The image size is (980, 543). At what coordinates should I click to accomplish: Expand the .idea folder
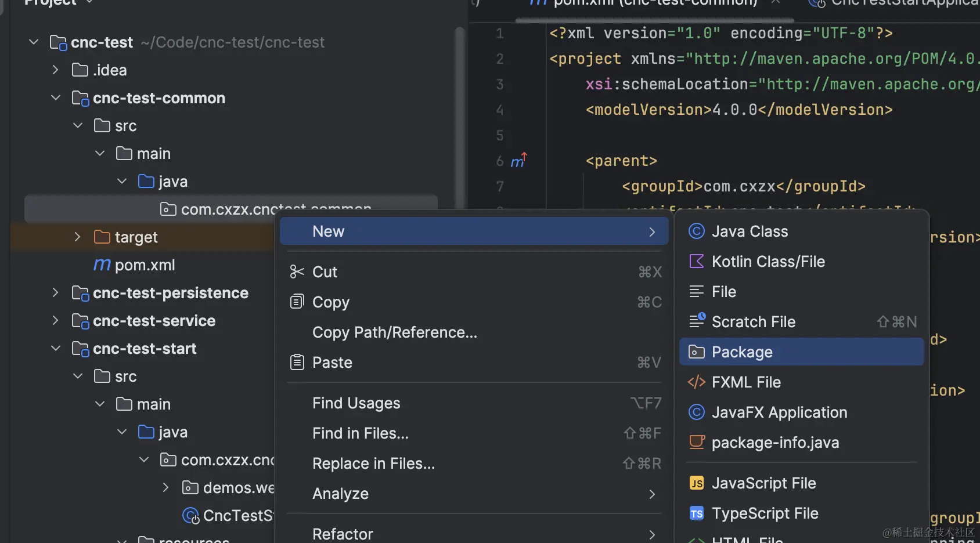pos(56,70)
